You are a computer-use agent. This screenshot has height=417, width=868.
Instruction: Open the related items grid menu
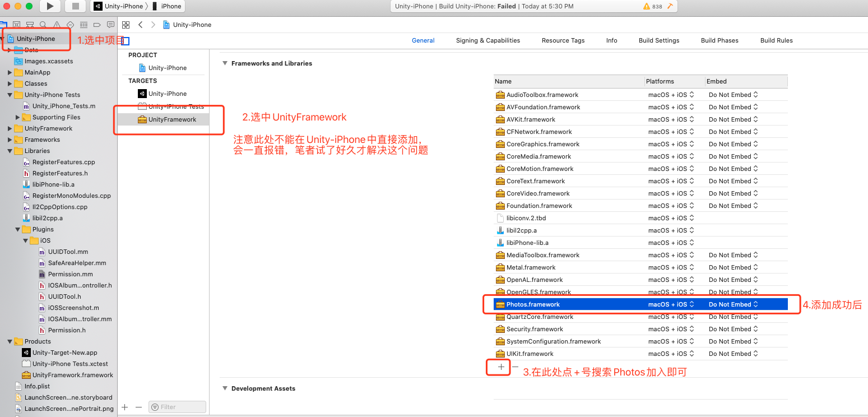coord(126,25)
